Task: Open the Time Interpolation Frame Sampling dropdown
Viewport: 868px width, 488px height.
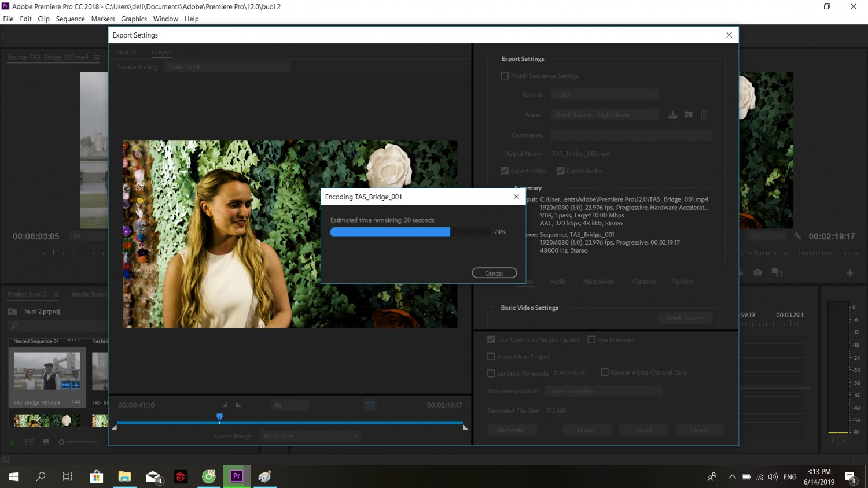Action: coord(603,391)
